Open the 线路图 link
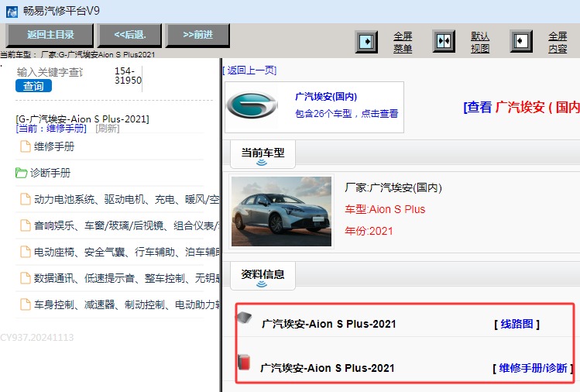Image resolution: width=580 pixels, height=392 pixels. [517, 325]
